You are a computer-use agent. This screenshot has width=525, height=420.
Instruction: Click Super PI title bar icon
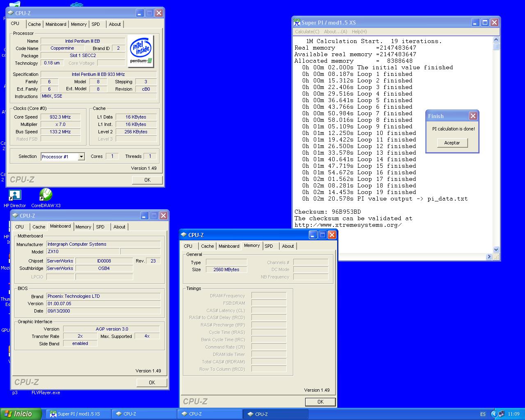click(x=297, y=22)
